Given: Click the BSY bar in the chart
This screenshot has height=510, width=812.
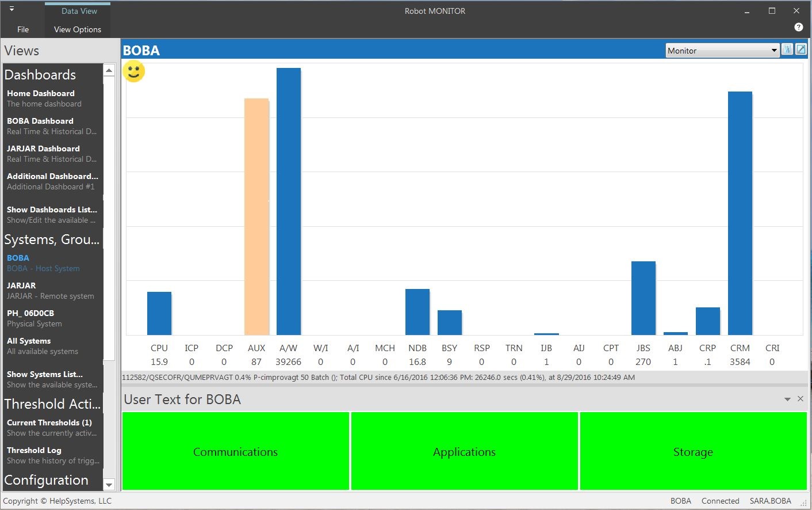Looking at the screenshot, I should 450,323.
